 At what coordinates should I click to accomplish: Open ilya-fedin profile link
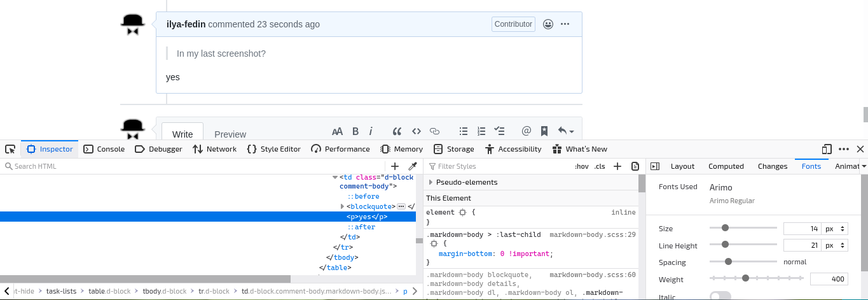click(x=186, y=24)
